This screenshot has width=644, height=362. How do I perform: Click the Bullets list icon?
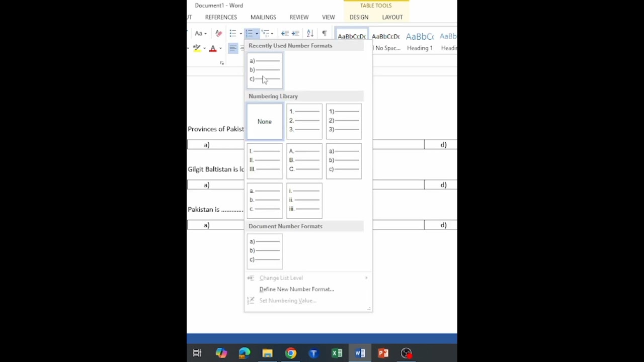tap(232, 34)
